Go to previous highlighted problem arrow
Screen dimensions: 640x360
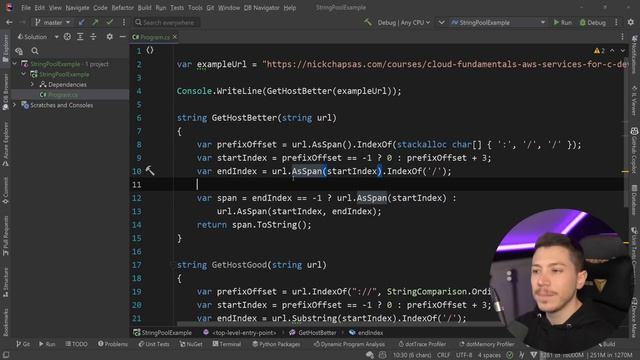612,51
